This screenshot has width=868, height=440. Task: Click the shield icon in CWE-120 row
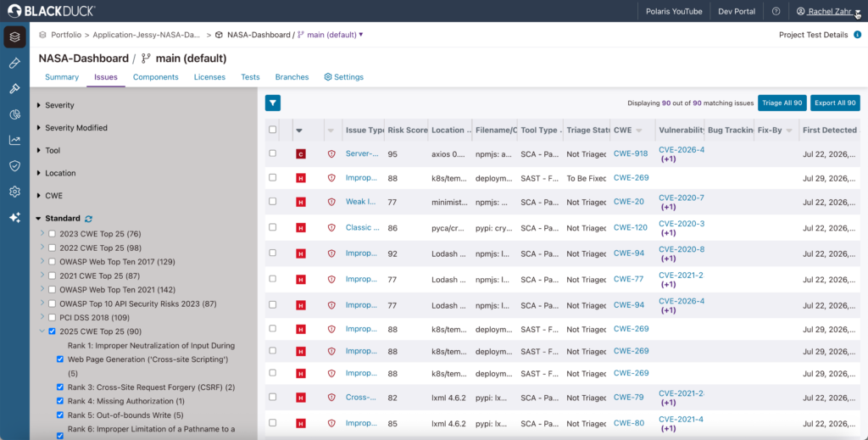(331, 227)
